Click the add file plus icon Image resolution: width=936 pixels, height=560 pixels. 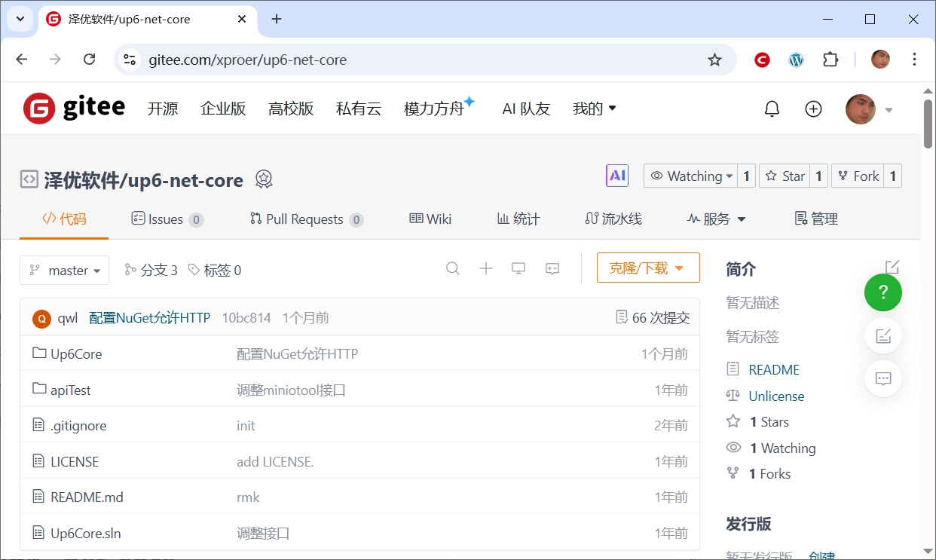coord(486,268)
